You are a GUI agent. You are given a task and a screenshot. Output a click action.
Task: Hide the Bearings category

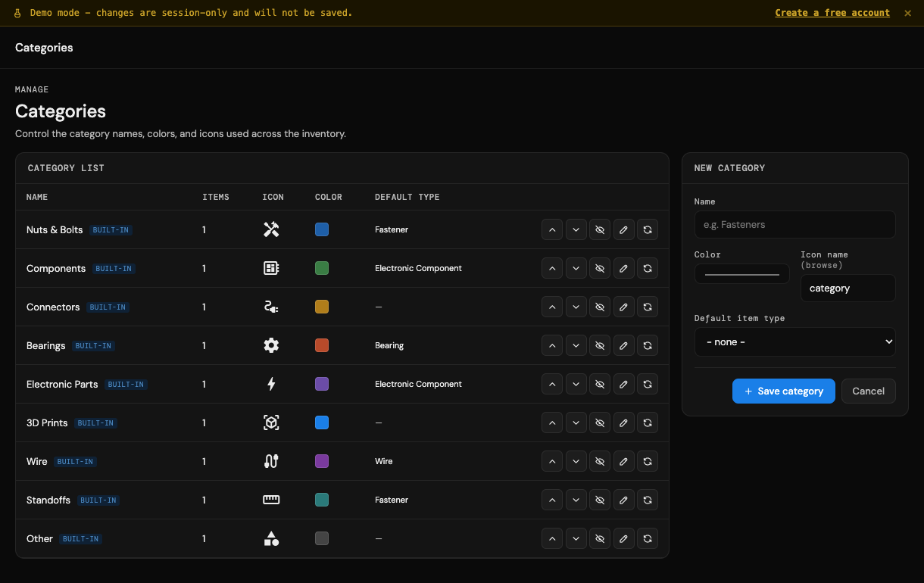(600, 345)
